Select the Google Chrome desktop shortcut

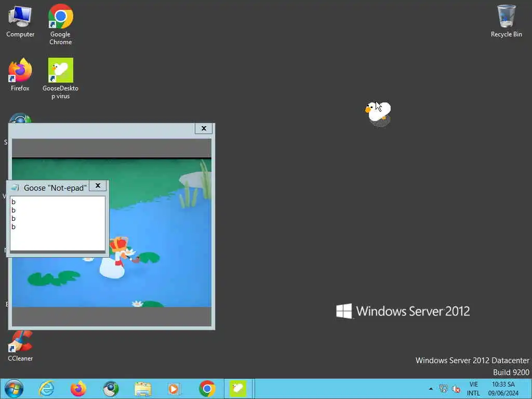tap(60, 24)
